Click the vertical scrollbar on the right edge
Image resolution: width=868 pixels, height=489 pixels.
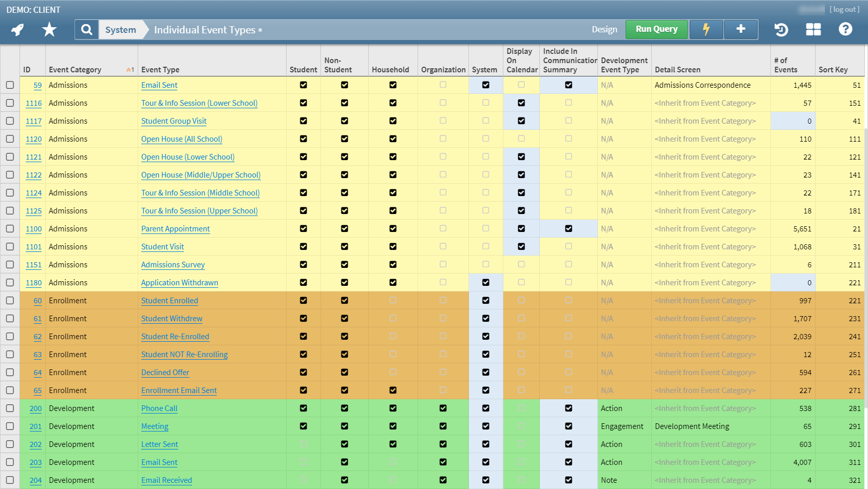pyautogui.click(x=866, y=257)
